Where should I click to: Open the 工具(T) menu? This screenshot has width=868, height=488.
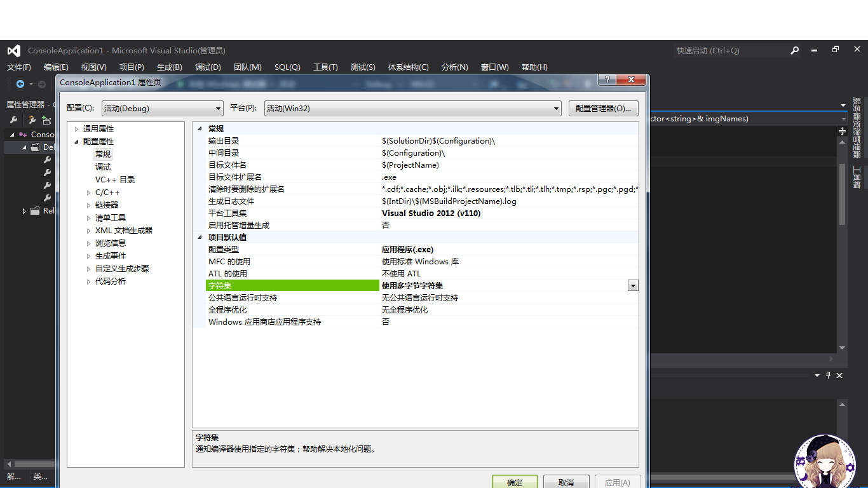pos(325,67)
